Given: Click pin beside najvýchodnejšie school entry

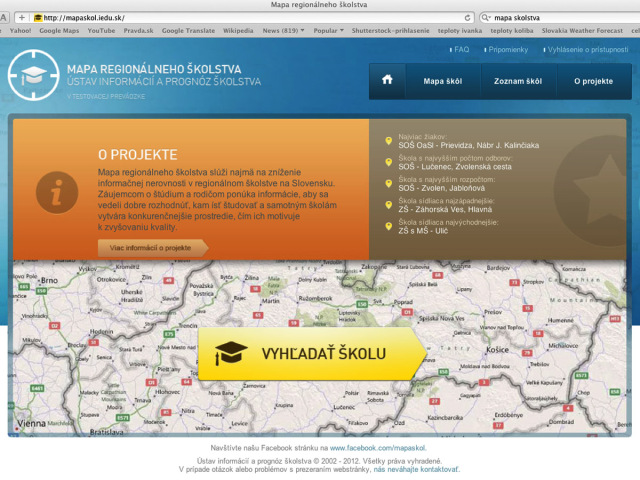Looking at the screenshot, I should coord(389,226).
